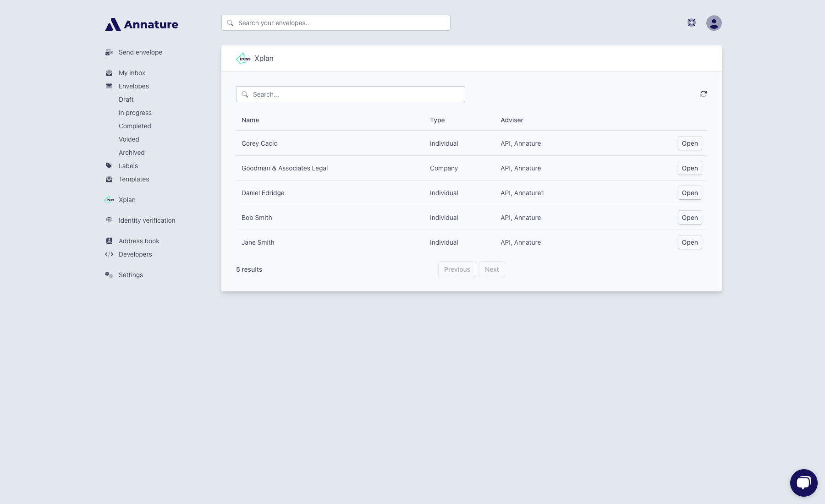
Task: Click the Next pagination button
Action: tap(491, 269)
